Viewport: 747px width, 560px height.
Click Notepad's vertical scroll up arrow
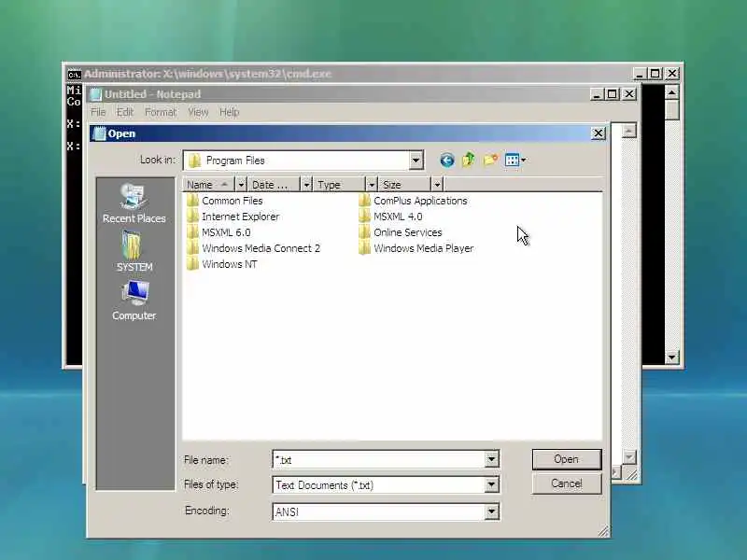click(628, 131)
